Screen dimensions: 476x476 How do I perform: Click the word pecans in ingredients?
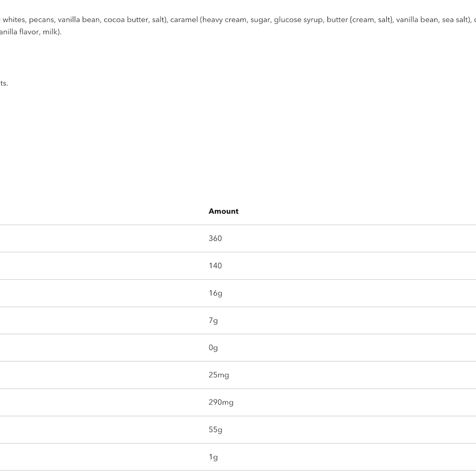pyautogui.click(x=41, y=20)
